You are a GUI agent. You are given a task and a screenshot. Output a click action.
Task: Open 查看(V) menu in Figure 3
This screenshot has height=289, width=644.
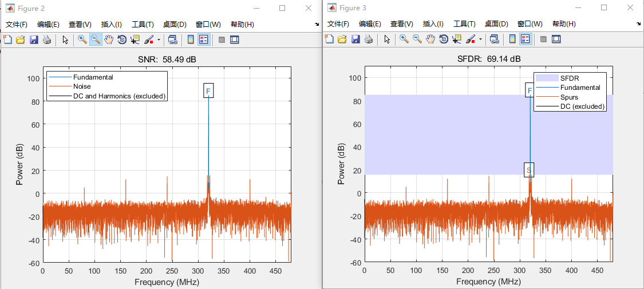pyautogui.click(x=401, y=24)
